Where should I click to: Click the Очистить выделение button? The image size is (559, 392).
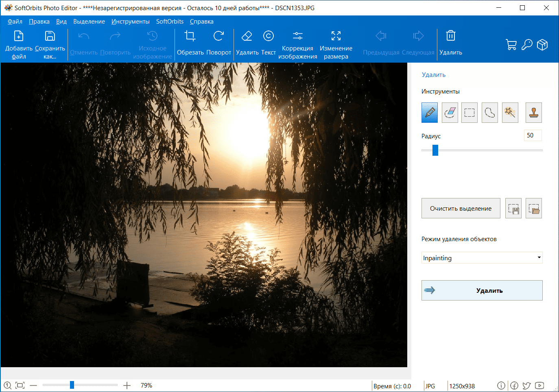(x=461, y=209)
